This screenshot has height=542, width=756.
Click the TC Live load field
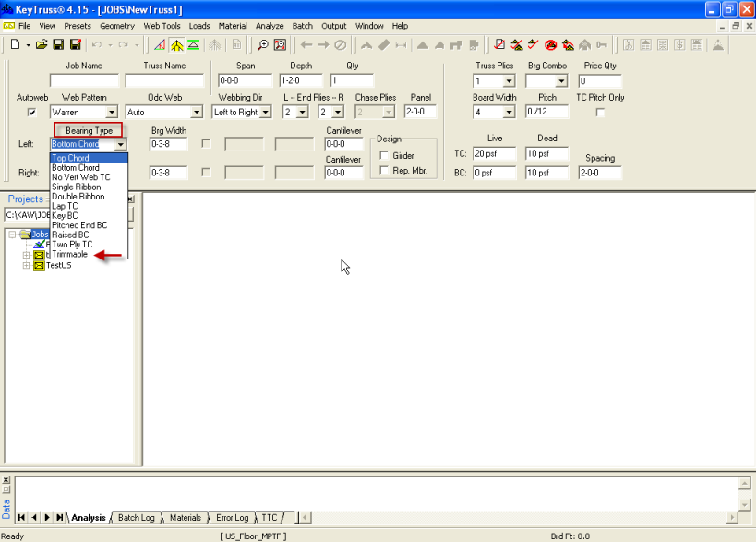coord(494,154)
